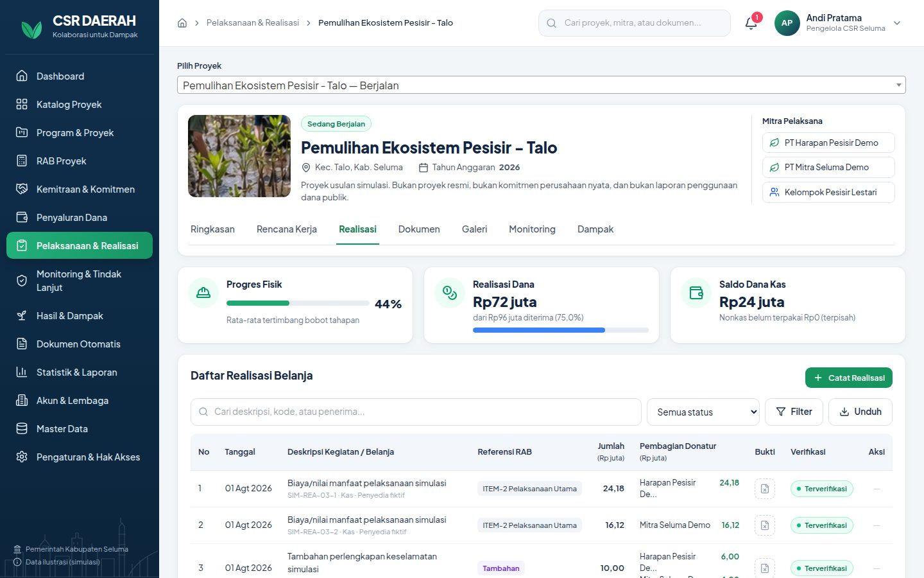This screenshot has width=924, height=578.
Task: Focus the global project search field
Action: coord(635,23)
